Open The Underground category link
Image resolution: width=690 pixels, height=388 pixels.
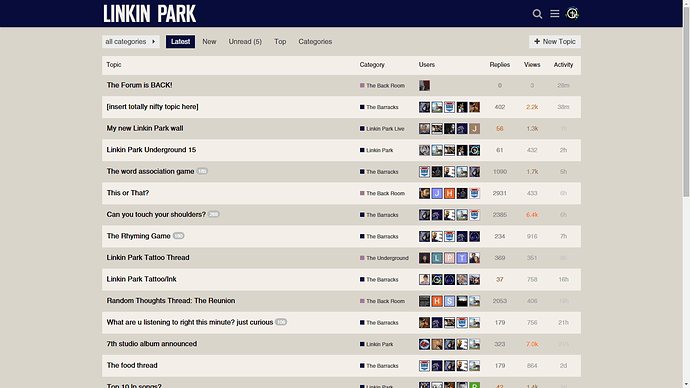[x=384, y=258]
